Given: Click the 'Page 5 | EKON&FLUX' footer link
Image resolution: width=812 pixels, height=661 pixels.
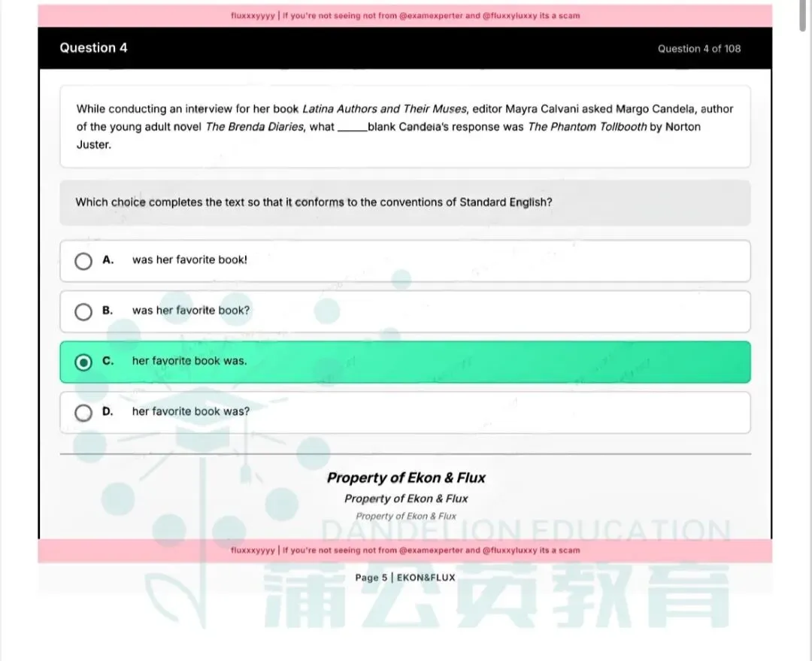Looking at the screenshot, I should pyautogui.click(x=406, y=578).
